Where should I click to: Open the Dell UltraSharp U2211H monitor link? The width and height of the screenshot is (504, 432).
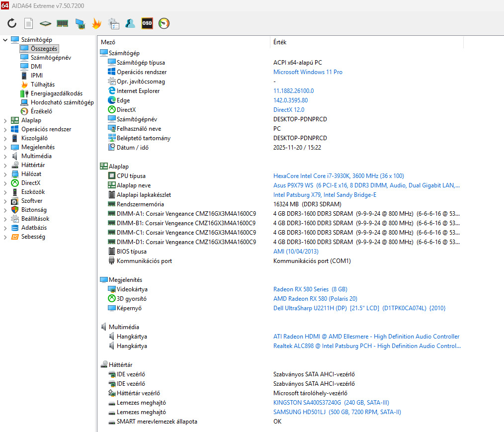pyautogui.click(x=359, y=308)
